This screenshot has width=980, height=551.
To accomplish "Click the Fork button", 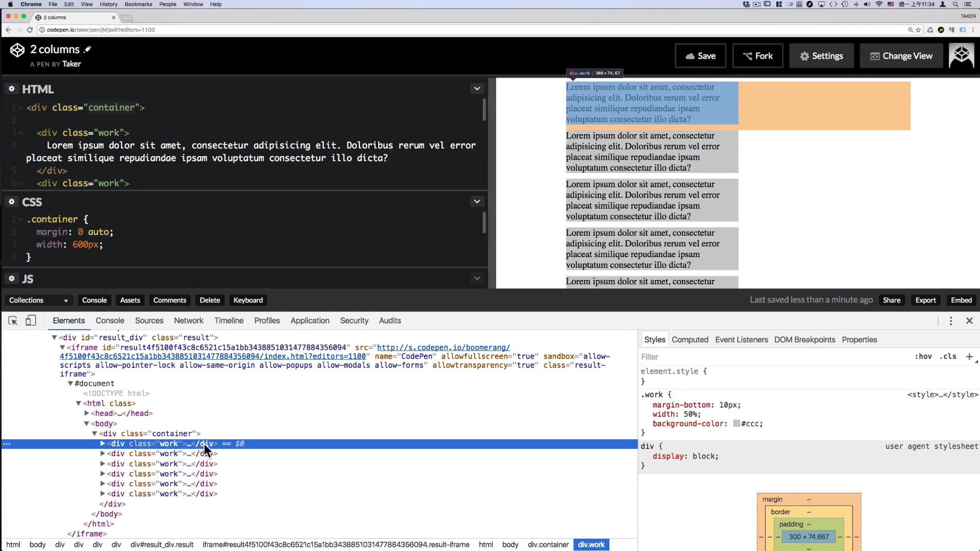I will 757,56.
